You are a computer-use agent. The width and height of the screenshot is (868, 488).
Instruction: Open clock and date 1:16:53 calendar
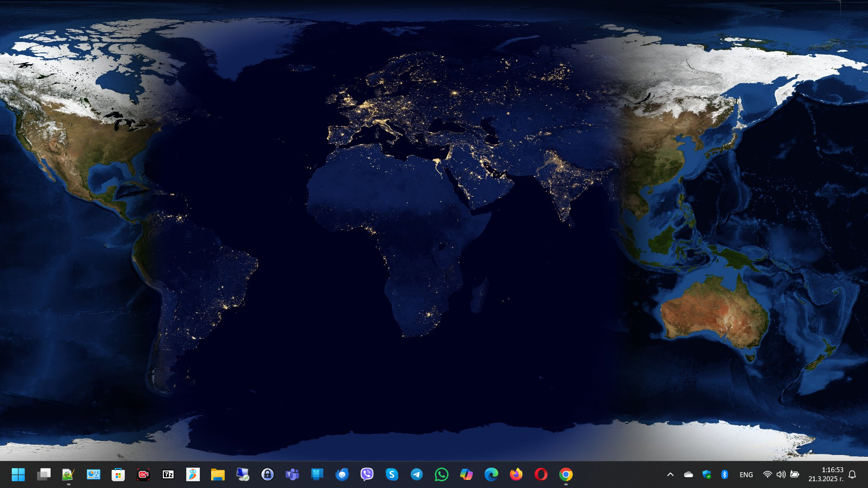pyautogui.click(x=826, y=474)
